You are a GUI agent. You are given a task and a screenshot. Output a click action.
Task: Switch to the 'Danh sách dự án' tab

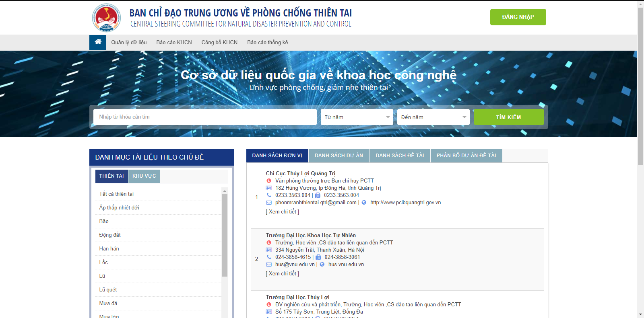click(x=339, y=156)
